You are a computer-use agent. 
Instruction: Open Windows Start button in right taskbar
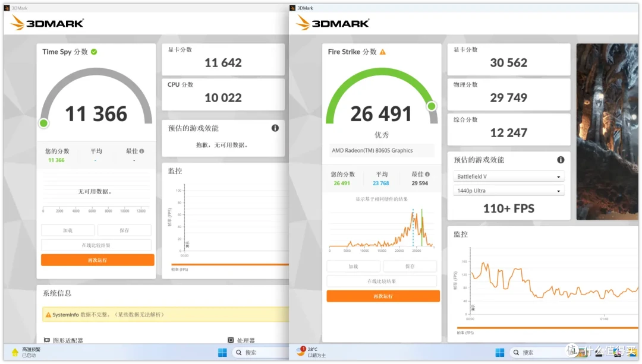click(499, 353)
